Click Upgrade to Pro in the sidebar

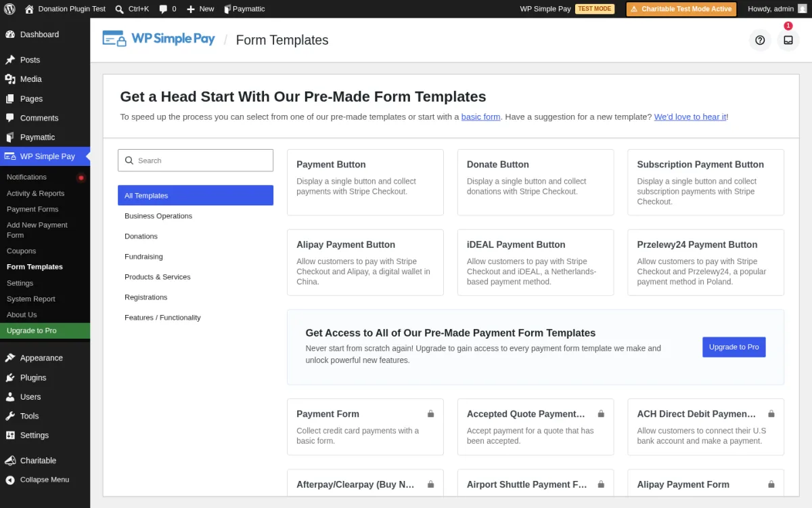click(x=45, y=331)
